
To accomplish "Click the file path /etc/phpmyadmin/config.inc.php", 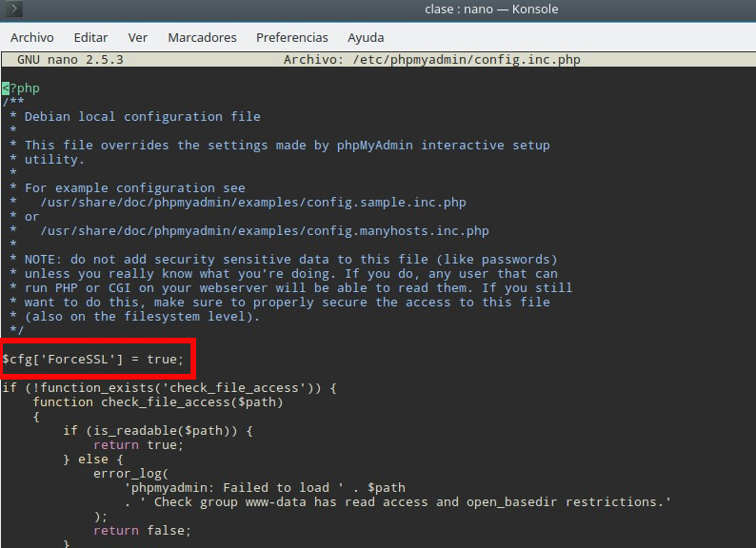I will pyautogui.click(x=467, y=60).
